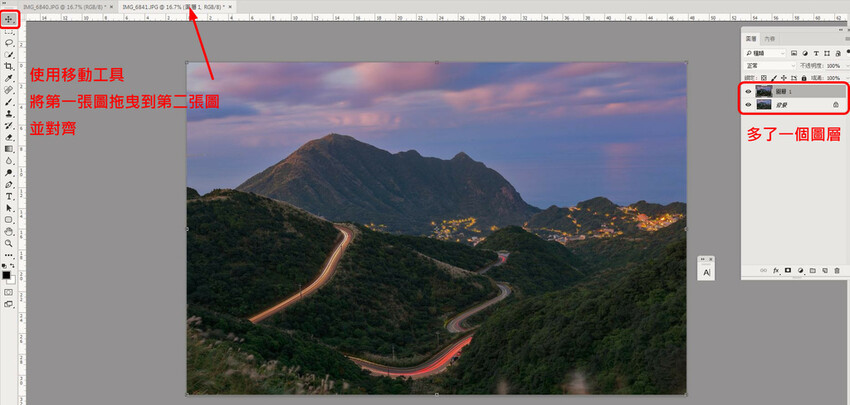The height and width of the screenshot is (405, 850).
Task: Switch to the 色版 panel tab
Action: tap(769, 39)
